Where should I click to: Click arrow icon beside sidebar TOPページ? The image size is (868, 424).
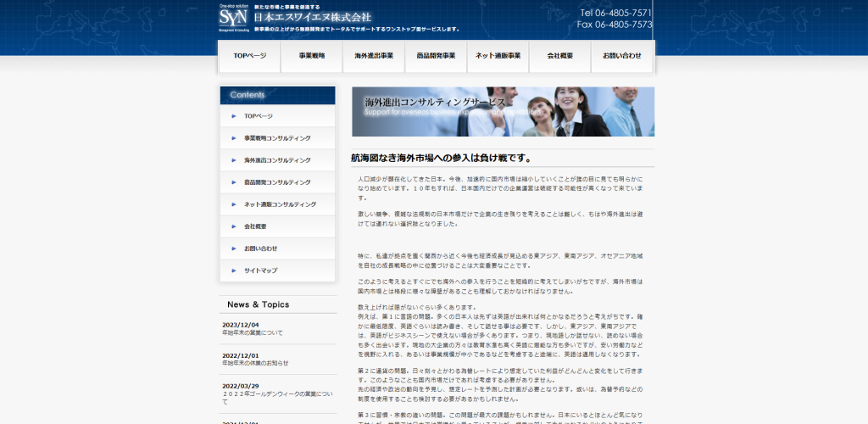234,116
